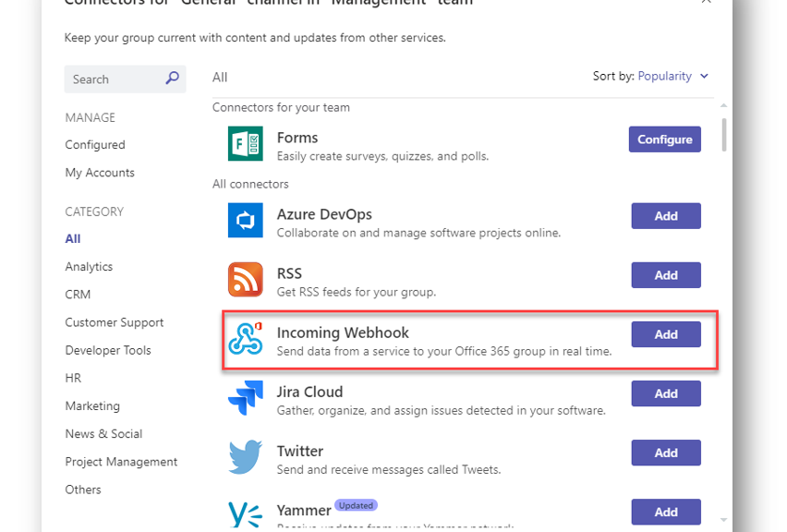Click the scrollbar down arrow

(x=724, y=519)
